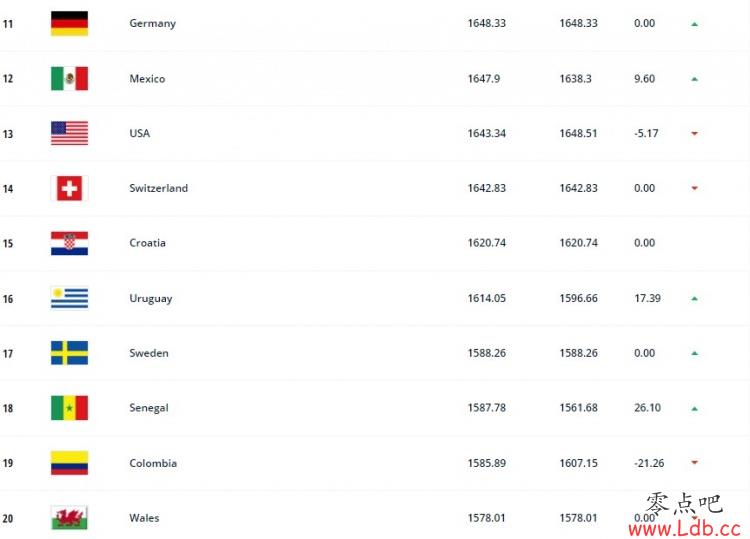
Task: Click the Colombia team name
Action: pyautogui.click(x=153, y=463)
